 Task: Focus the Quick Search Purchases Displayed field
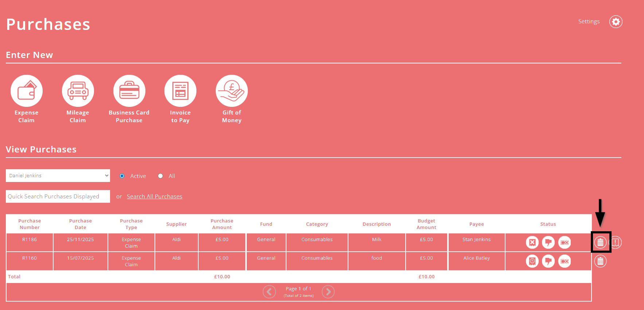[x=58, y=196]
